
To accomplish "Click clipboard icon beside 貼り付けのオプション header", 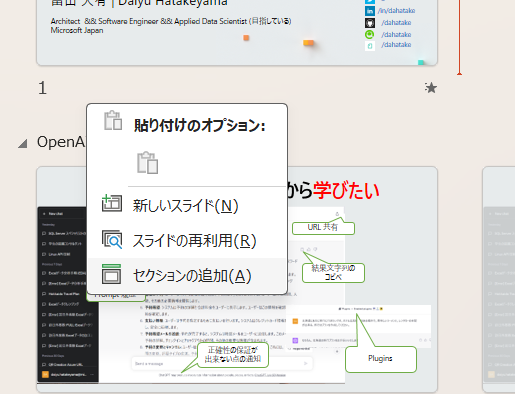I will [113, 120].
